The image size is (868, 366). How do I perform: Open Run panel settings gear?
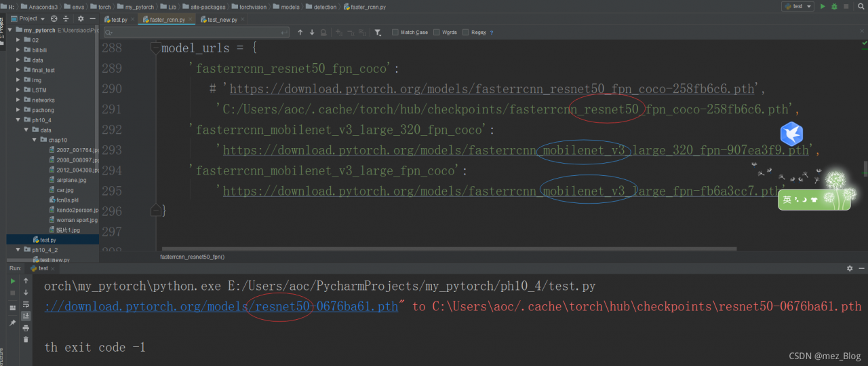coord(850,268)
